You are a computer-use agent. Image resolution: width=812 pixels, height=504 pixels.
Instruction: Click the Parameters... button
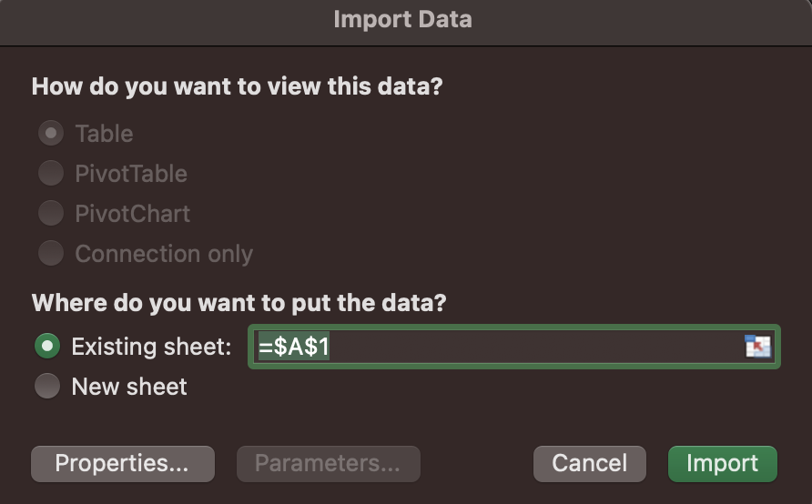328,464
